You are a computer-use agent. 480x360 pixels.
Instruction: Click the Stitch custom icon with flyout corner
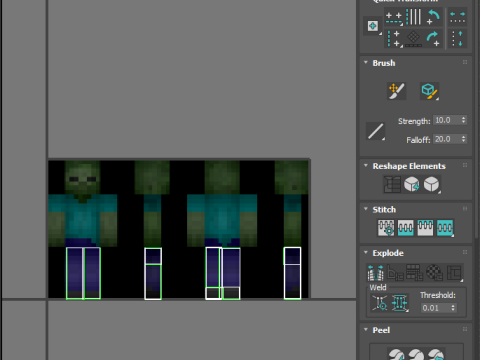[x=445, y=228]
